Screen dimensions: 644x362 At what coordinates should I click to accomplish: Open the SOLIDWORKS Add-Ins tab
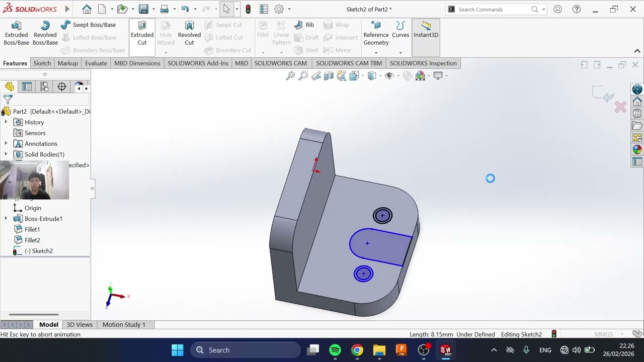coord(198,63)
